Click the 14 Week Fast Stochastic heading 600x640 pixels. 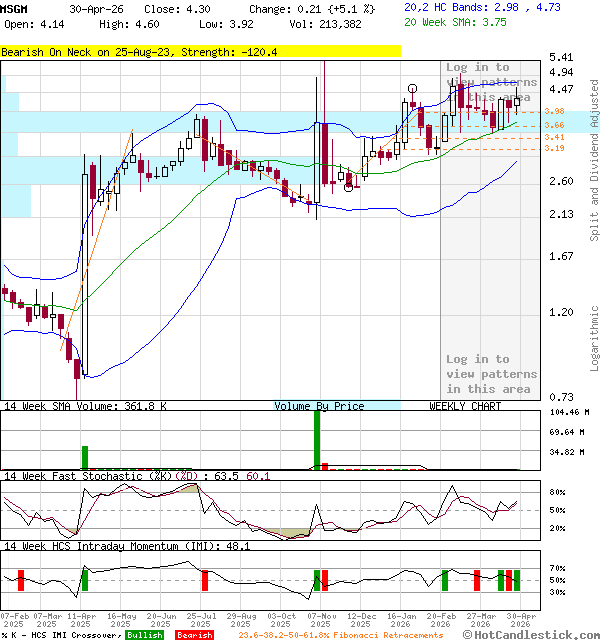coord(137,476)
